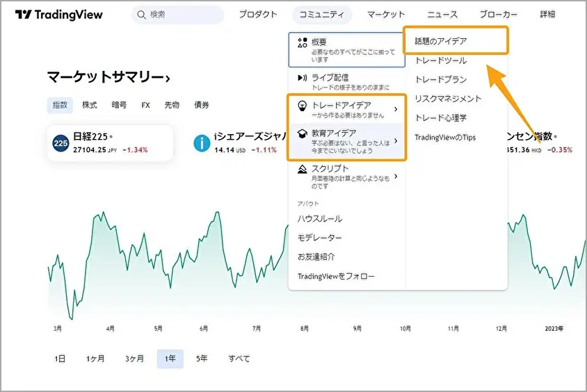Switch to the 先物 tab
The height and width of the screenshot is (392, 587).
[x=172, y=105]
